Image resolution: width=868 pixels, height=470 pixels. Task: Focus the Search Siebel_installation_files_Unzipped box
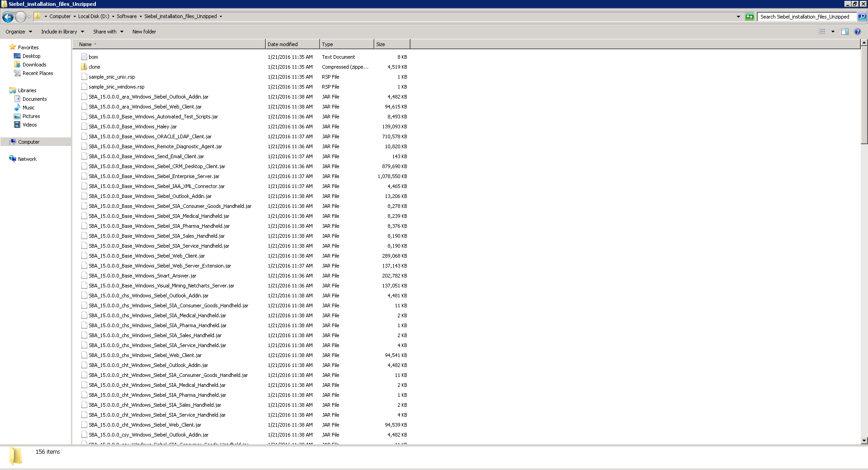coord(807,17)
